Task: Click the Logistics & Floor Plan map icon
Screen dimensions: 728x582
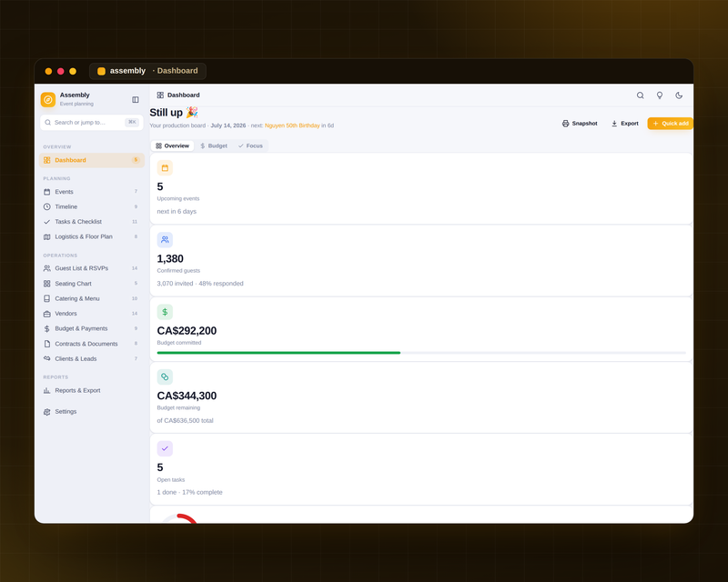Action: pyautogui.click(x=47, y=236)
